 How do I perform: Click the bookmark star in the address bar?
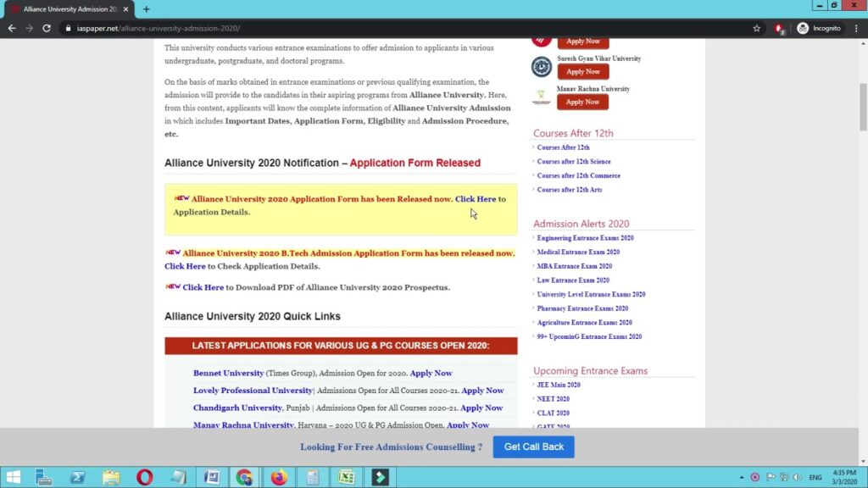757,27
